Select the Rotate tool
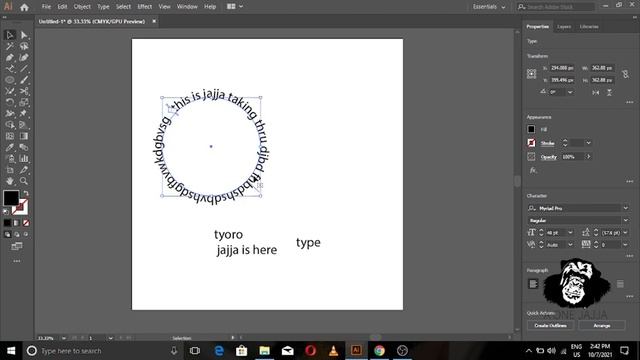Viewport: 640px width, 360px height. tap(10, 102)
